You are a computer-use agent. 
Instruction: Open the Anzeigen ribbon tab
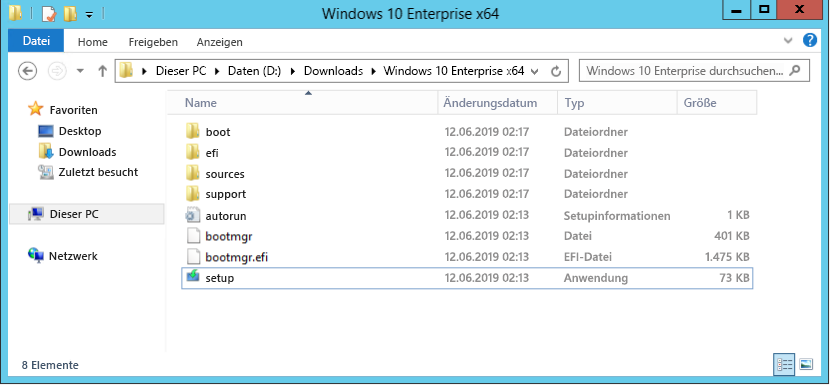220,42
